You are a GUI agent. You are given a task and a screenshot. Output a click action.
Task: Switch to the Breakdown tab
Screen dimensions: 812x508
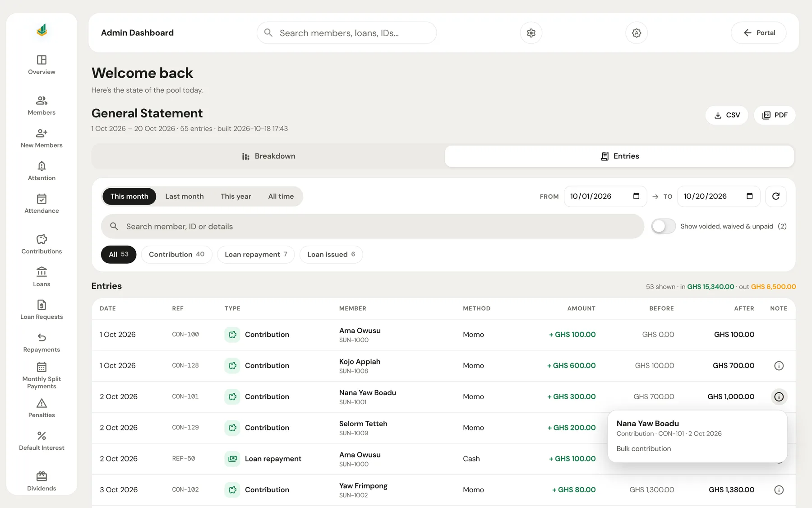(268, 156)
